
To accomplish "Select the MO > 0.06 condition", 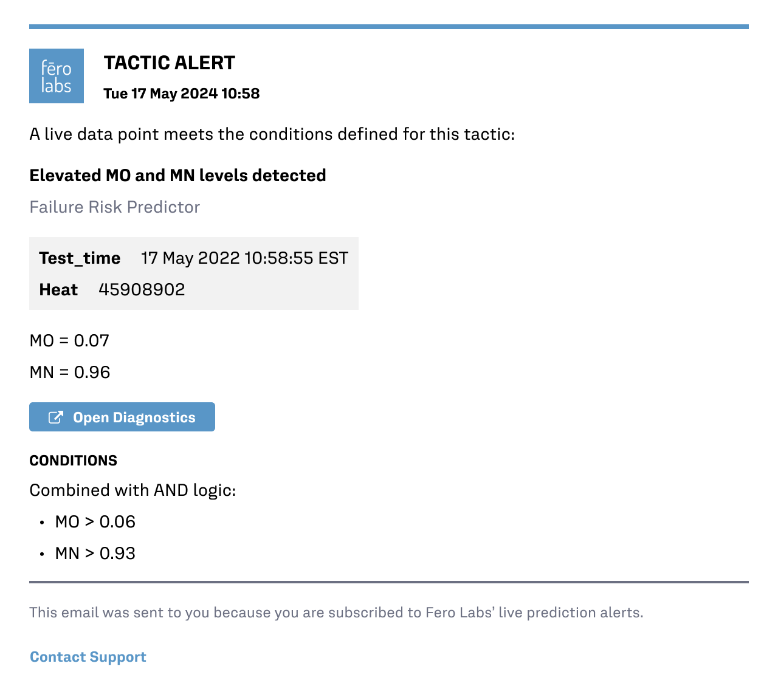I will [95, 521].
